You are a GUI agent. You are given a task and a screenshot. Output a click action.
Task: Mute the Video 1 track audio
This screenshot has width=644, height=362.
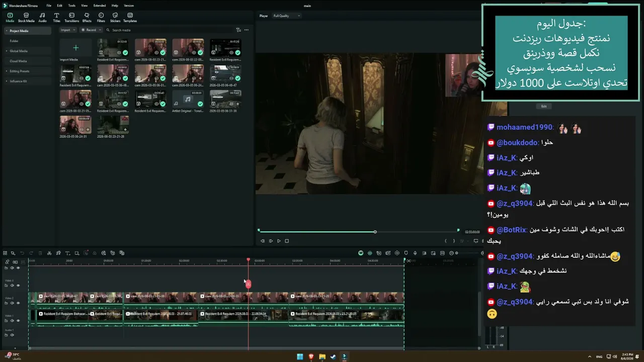12,321
